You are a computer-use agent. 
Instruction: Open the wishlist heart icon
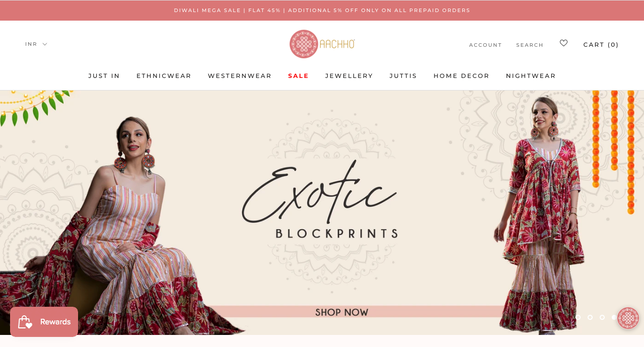coord(563,43)
